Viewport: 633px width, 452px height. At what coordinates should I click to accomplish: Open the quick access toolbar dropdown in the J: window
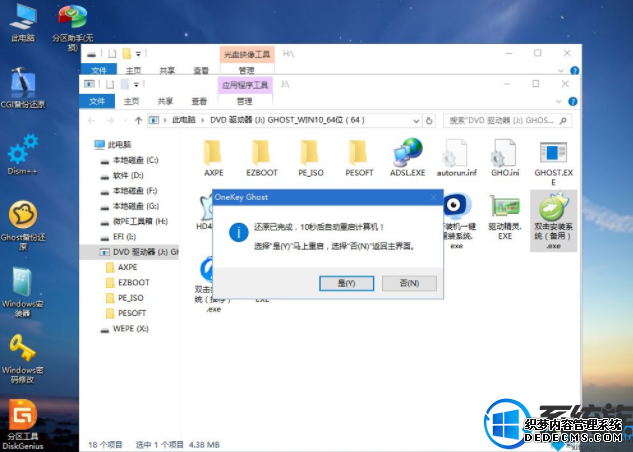coord(136,84)
